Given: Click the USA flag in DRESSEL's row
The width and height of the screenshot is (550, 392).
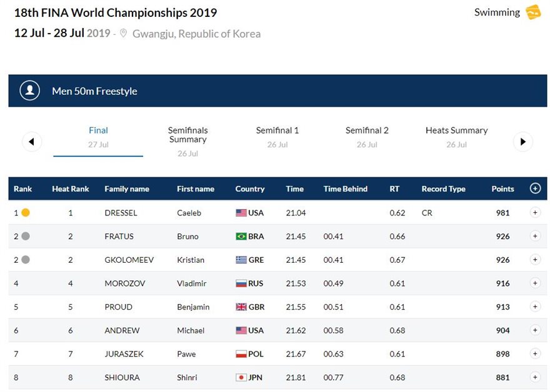Looking at the screenshot, I should pyautogui.click(x=241, y=213).
